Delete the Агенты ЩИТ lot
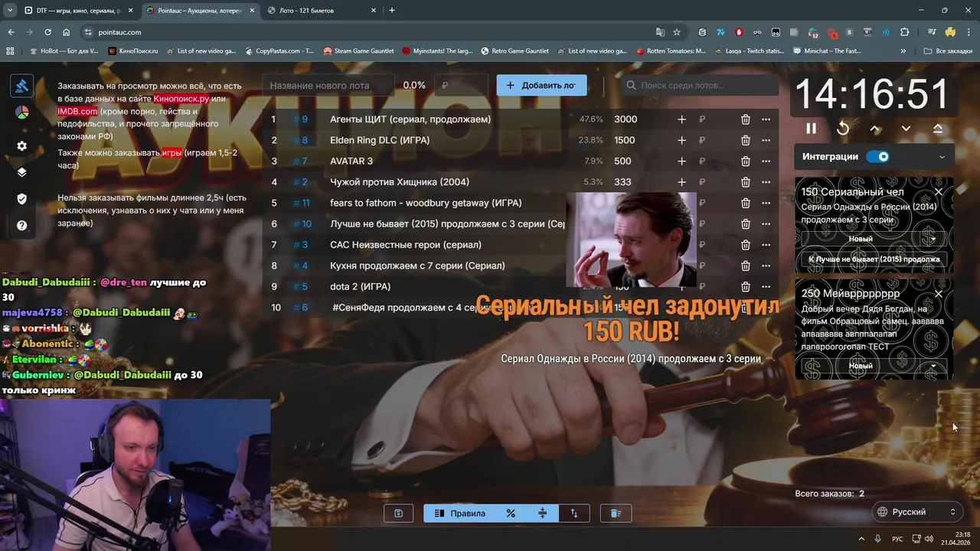 (x=745, y=119)
